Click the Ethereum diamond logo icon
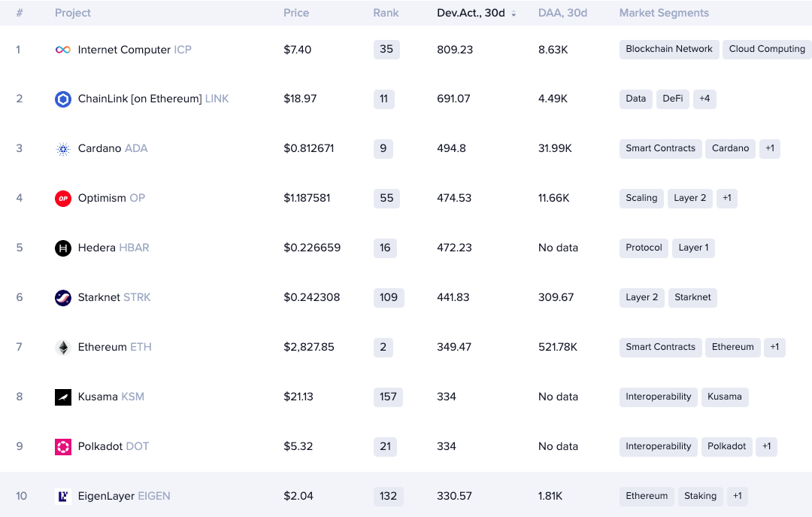 [x=63, y=348]
